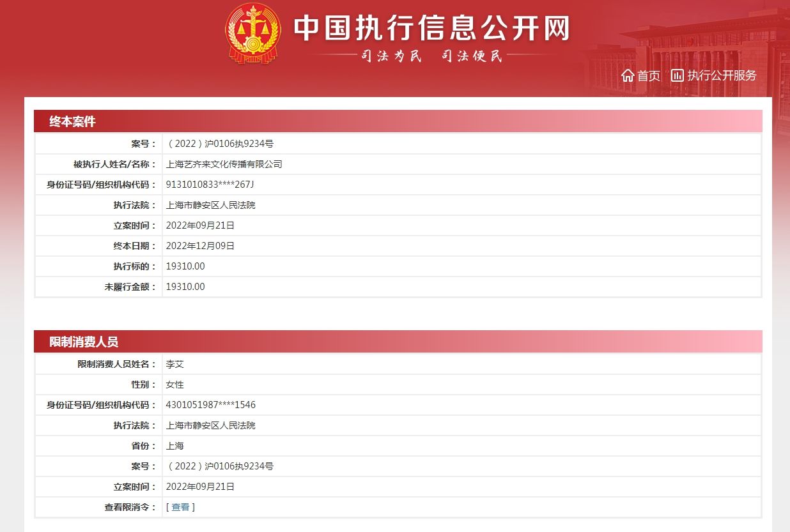Open the 执行公开服务 chart icon
Image resolution: width=790 pixels, height=532 pixels.
[677, 75]
